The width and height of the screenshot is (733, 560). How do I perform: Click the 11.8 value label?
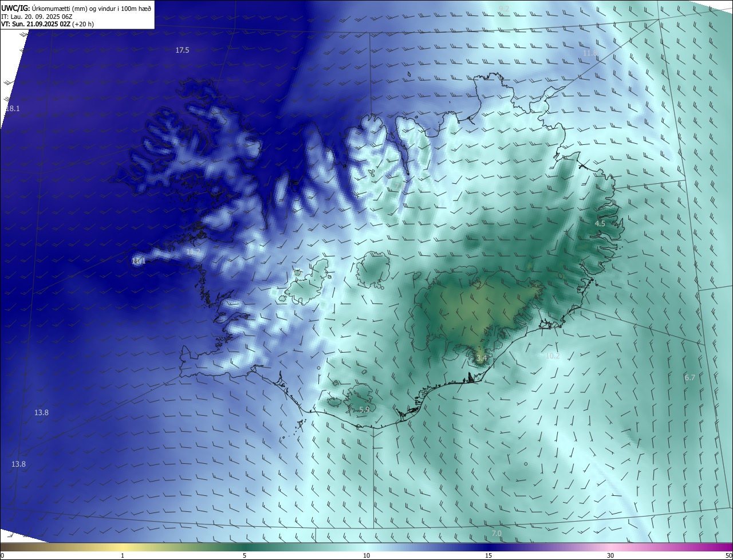click(x=590, y=53)
